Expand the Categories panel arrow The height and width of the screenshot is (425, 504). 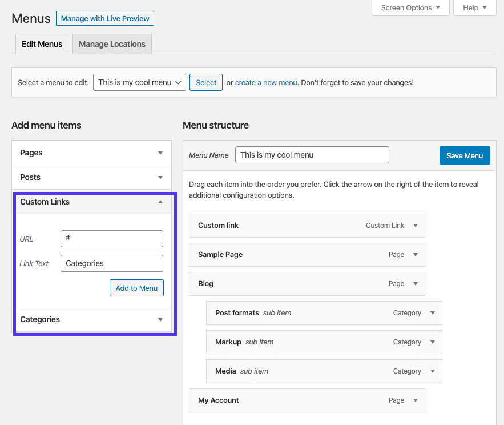click(x=160, y=320)
